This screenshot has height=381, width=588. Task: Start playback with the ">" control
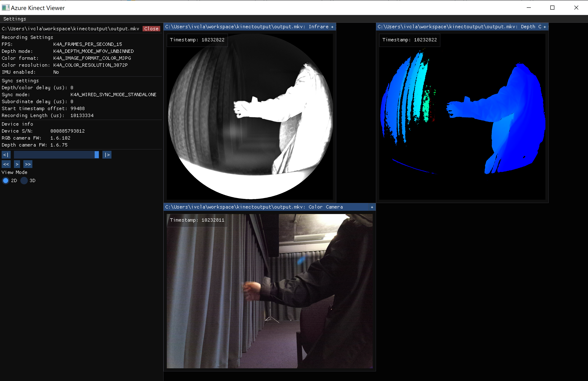(17, 164)
